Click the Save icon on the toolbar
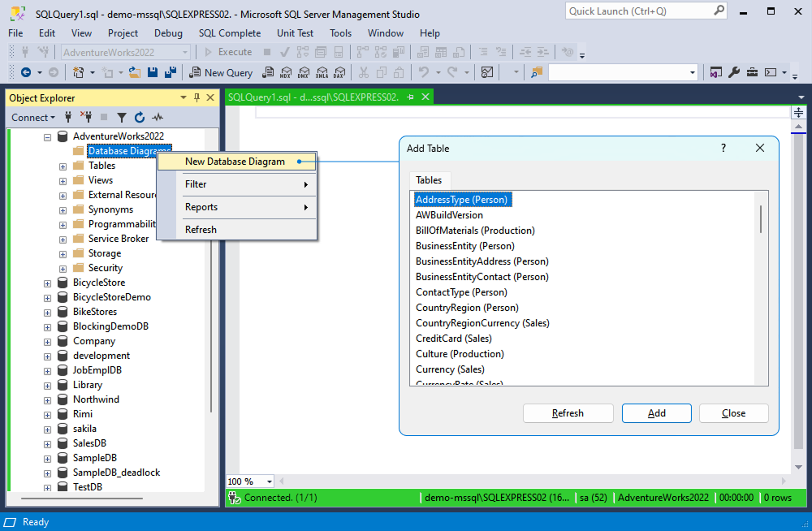Viewport: 812px width, 531px height. coord(153,72)
